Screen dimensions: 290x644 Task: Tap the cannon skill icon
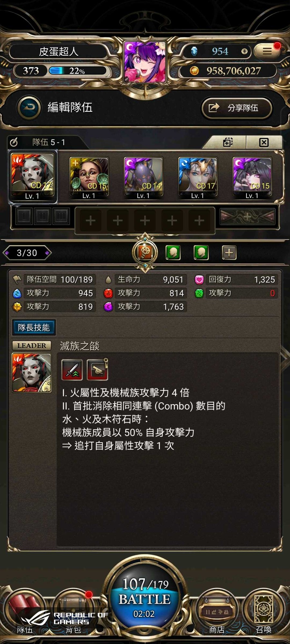coord(98,370)
